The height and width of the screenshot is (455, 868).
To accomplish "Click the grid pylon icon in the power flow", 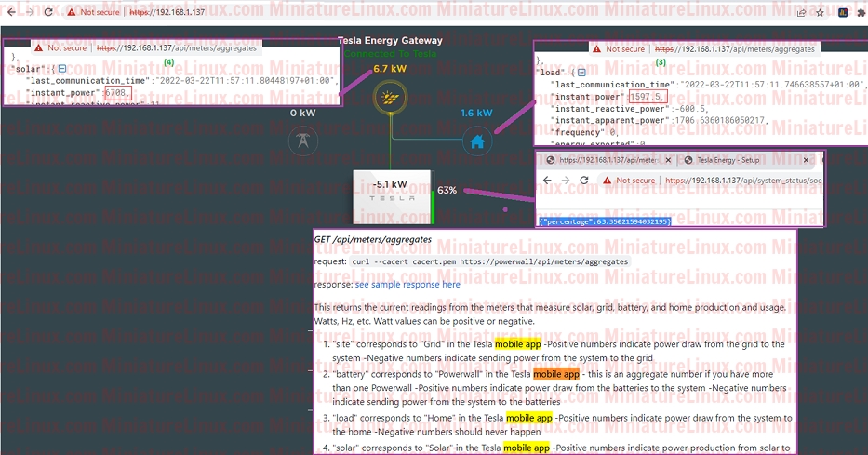I will [302, 141].
